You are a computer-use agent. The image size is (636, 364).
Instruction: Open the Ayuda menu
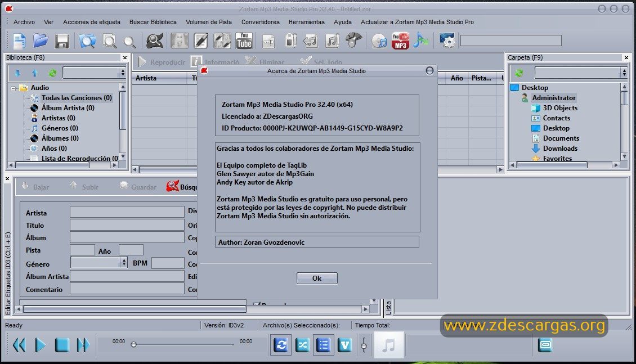(343, 22)
